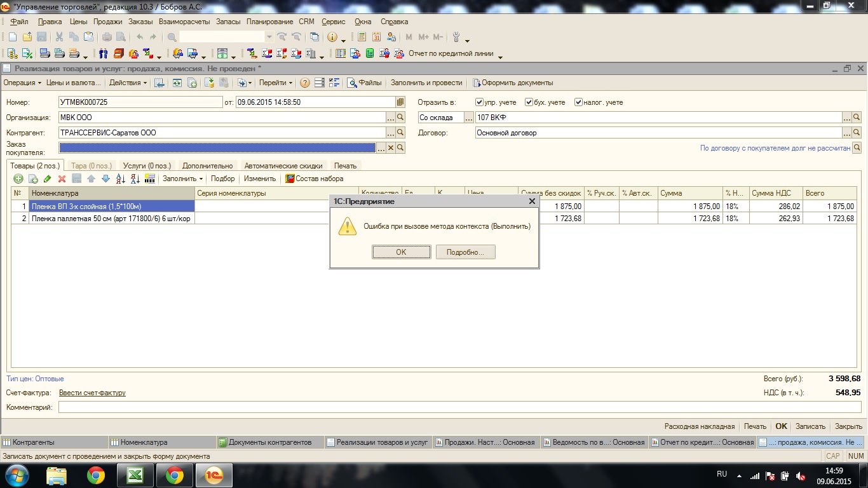Open the calendar icon in main toolbar
The height and width of the screenshot is (488, 868).
376,37
